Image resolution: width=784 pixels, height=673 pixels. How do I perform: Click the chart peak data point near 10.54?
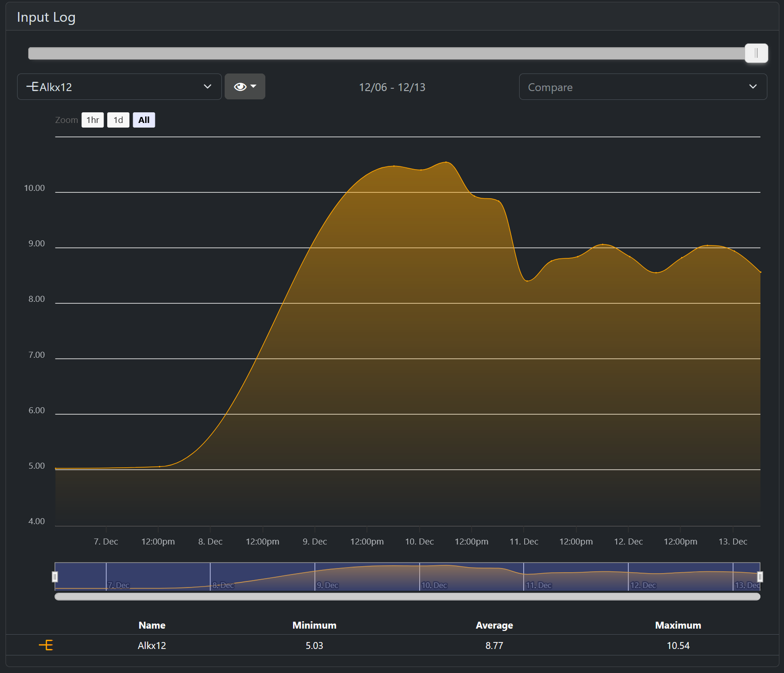[446, 162]
